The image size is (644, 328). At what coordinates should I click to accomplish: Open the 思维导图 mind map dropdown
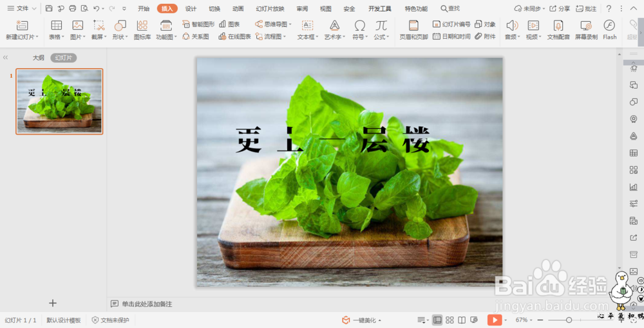point(273,24)
